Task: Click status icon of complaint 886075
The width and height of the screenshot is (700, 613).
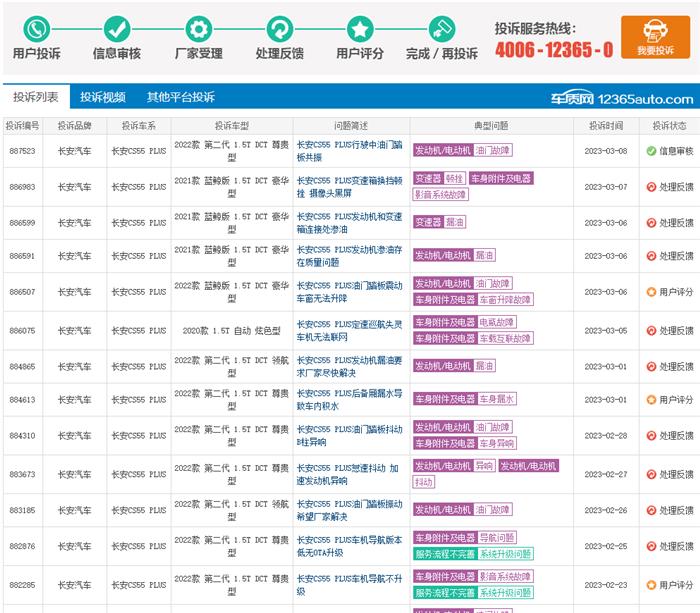Action: tap(651, 331)
